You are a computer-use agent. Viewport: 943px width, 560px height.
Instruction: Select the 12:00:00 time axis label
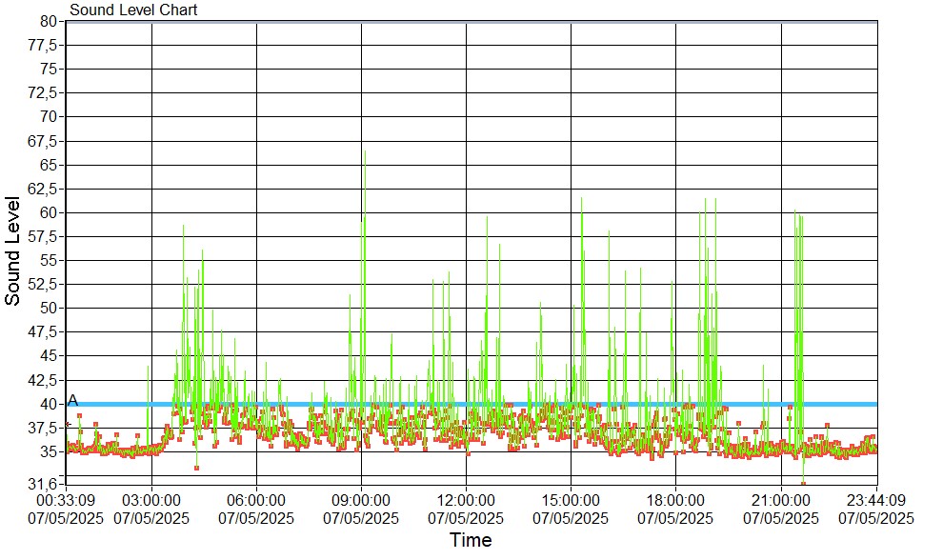coord(466,499)
